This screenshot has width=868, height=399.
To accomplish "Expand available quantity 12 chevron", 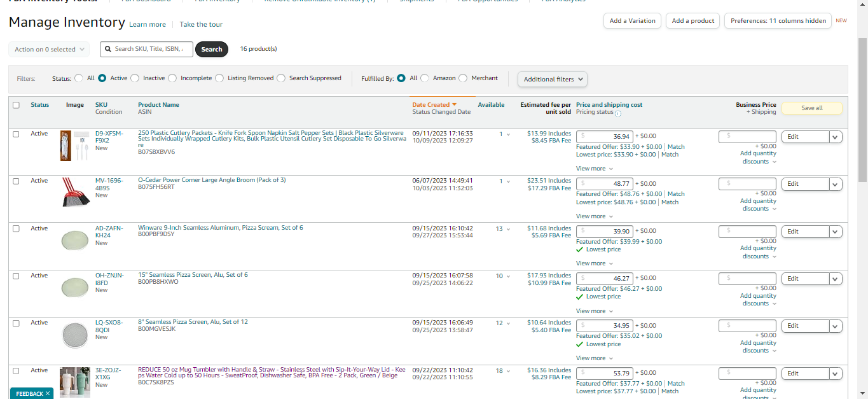I will (x=507, y=323).
